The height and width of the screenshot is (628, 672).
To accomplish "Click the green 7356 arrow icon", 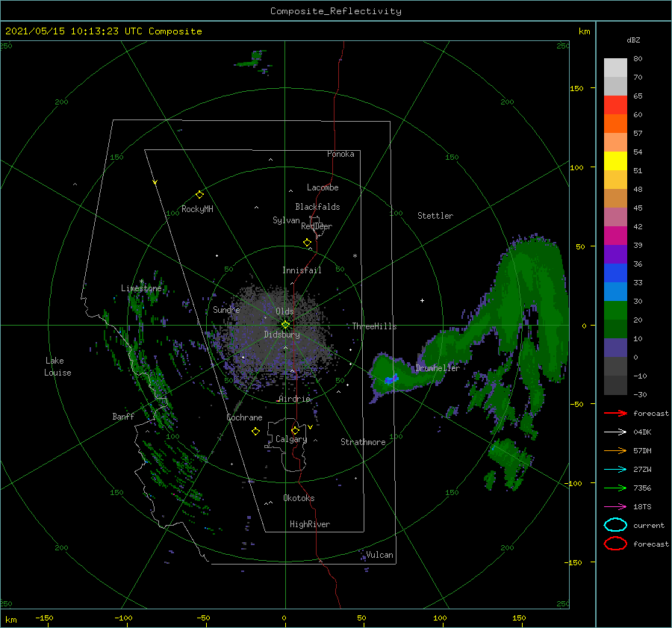I will 615,488.
